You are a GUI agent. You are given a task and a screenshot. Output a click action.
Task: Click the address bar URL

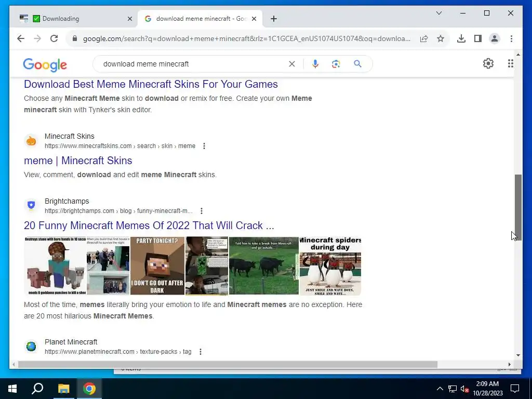pos(247,38)
